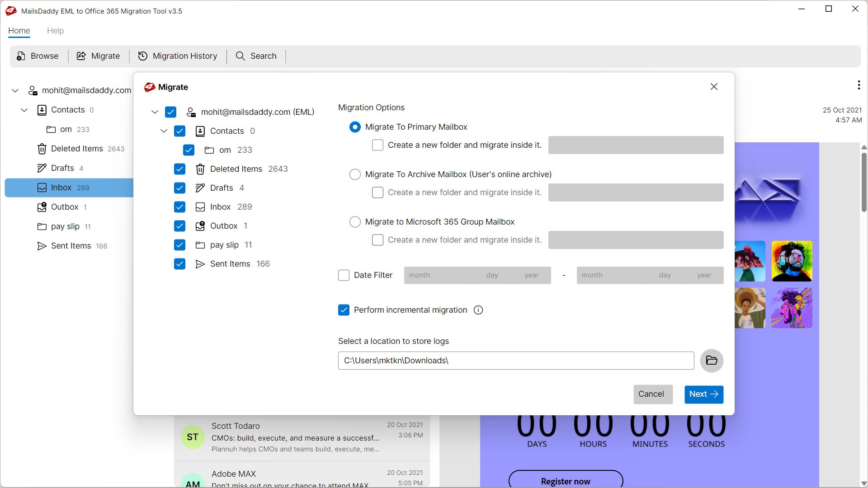Click the colorful bearded man portrait thumbnail
The height and width of the screenshot is (488, 868).
pyautogui.click(x=792, y=261)
